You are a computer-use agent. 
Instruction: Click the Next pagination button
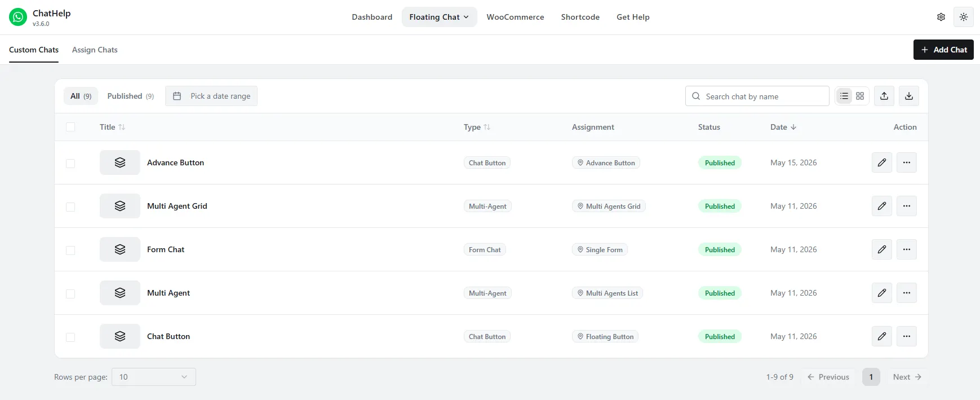tap(907, 377)
